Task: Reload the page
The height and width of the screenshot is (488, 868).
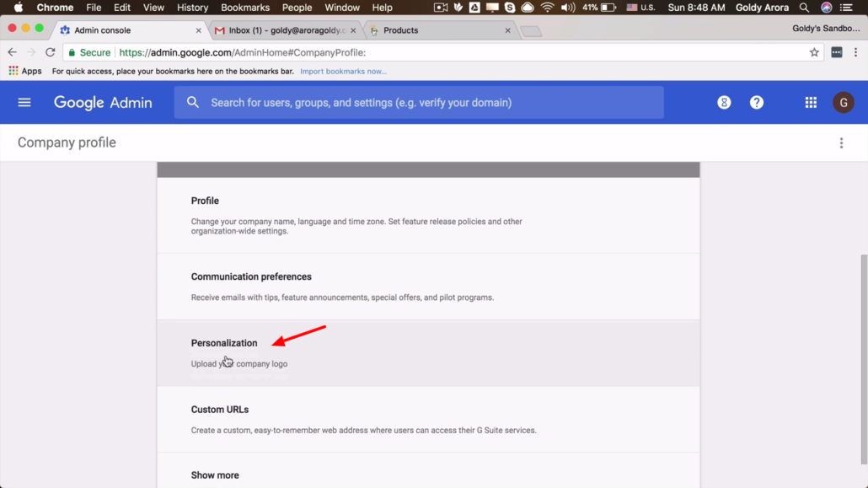Action: (x=51, y=52)
